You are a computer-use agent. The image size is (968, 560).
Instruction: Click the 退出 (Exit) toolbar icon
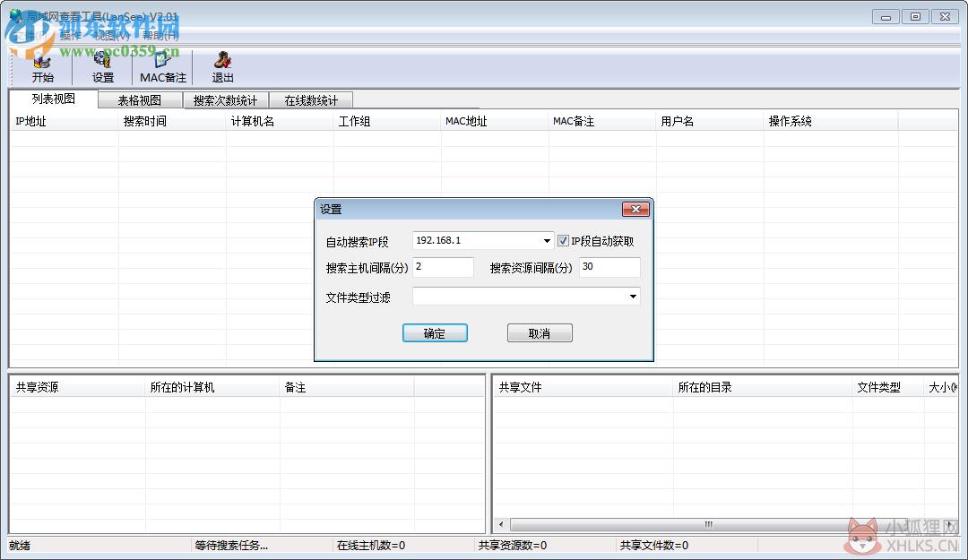222,68
